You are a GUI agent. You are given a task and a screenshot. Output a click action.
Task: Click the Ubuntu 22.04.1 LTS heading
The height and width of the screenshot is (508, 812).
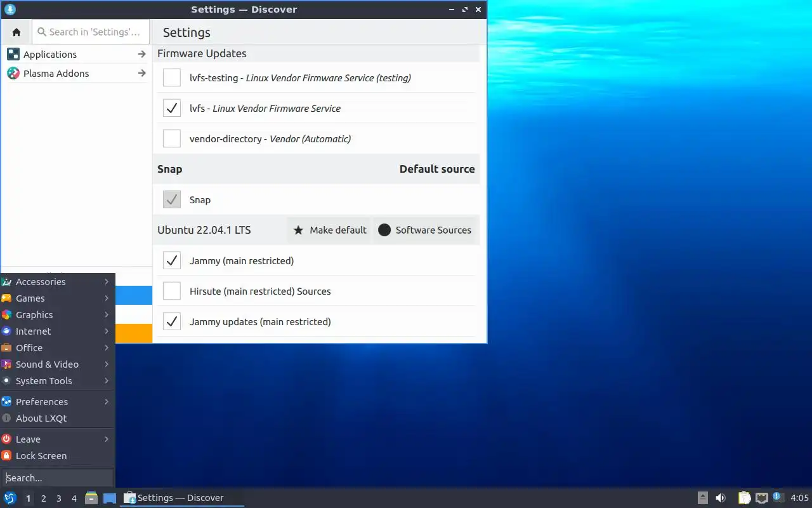pyautogui.click(x=204, y=230)
